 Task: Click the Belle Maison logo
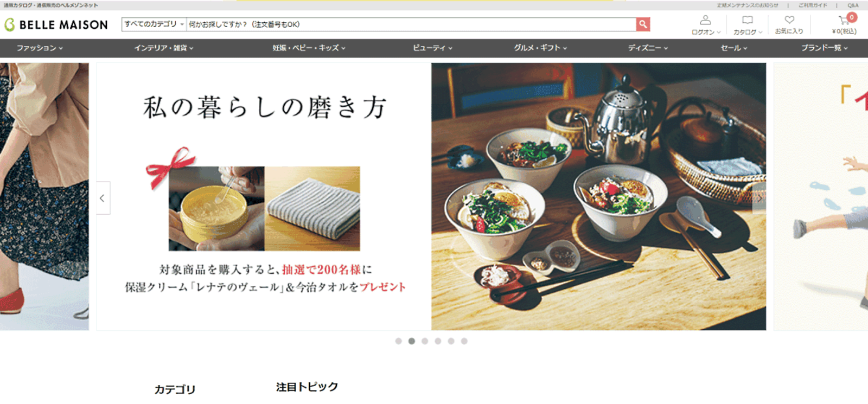point(56,24)
